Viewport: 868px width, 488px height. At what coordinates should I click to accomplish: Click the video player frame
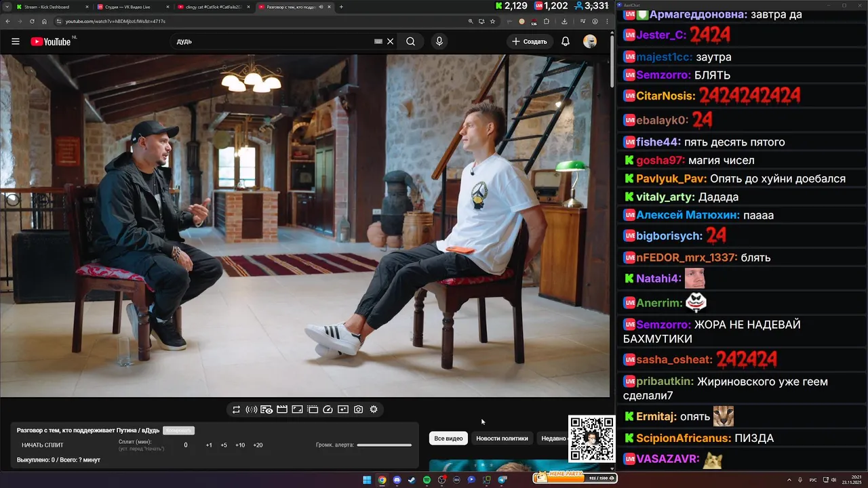(305, 225)
